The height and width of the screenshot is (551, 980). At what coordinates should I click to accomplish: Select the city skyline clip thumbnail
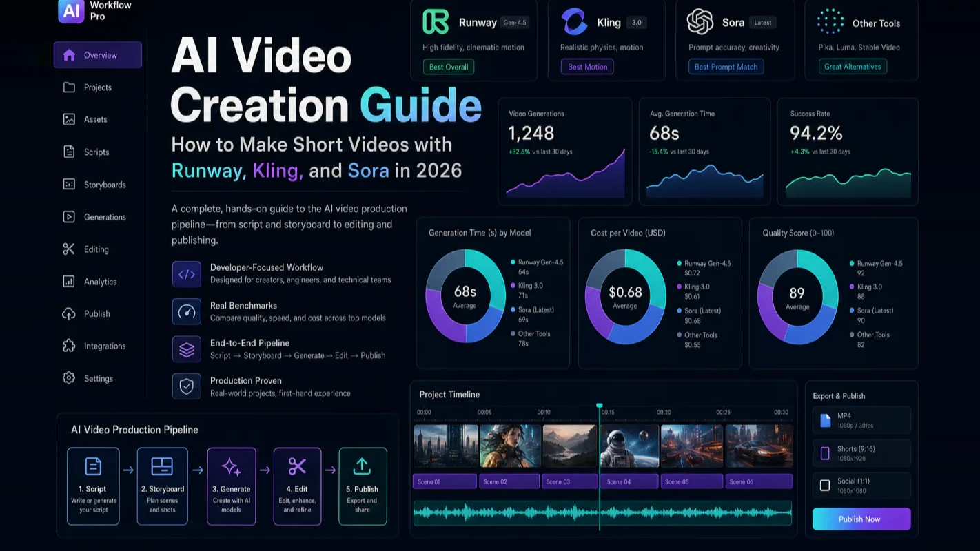[x=445, y=446]
